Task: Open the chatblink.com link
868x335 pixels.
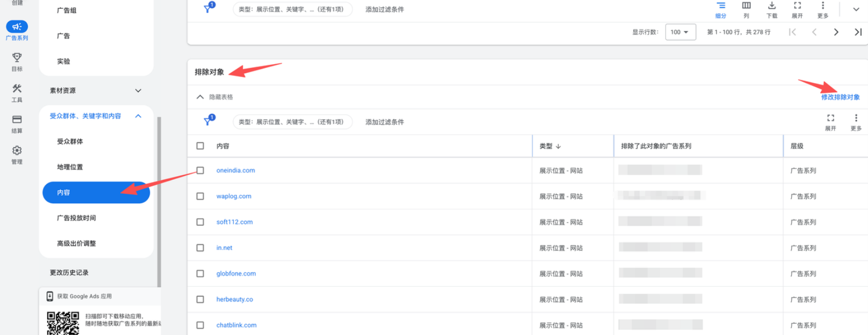Action: click(236, 325)
